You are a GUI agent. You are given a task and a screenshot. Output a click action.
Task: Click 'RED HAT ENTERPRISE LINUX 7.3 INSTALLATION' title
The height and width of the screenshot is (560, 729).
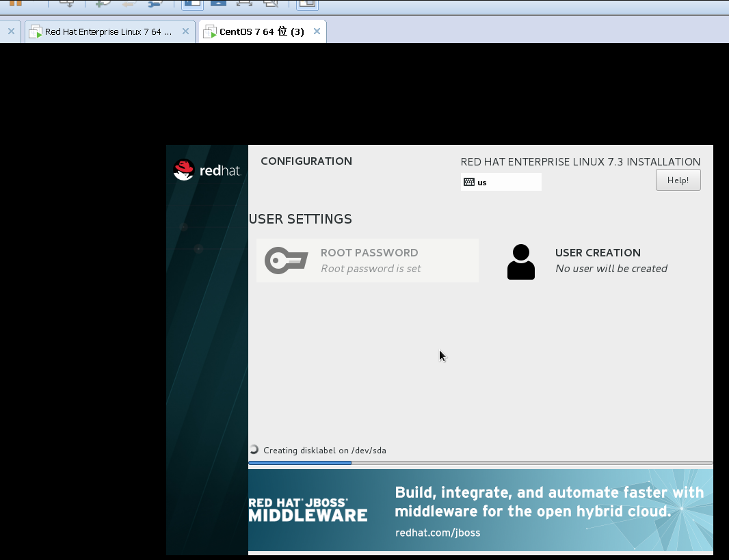pyautogui.click(x=580, y=162)
